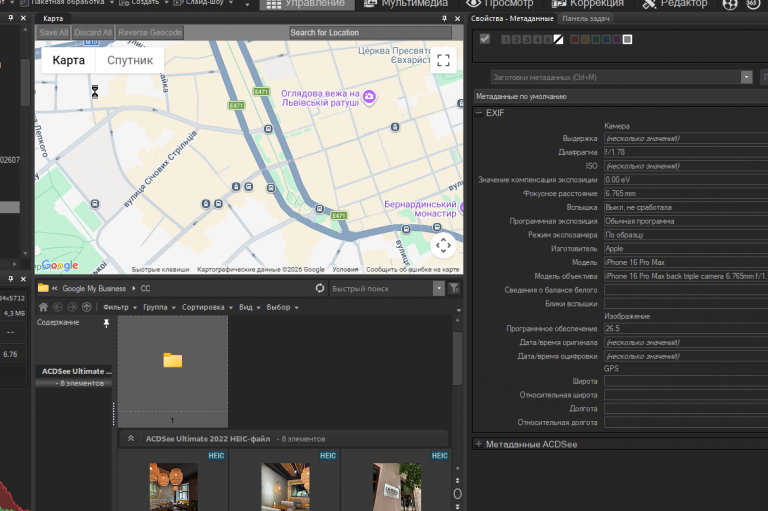
Task: Click the Forward navigation arrow in file list
Action: coord(72,307)
